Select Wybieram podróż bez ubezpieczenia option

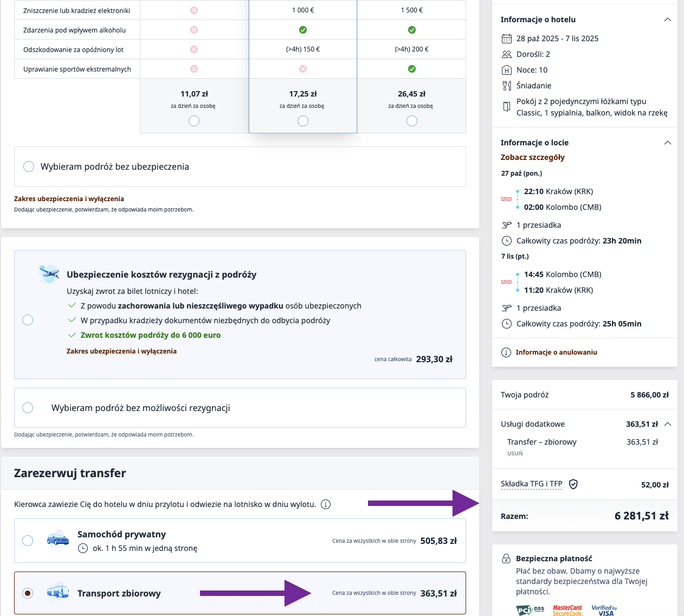tap(29, 166)
